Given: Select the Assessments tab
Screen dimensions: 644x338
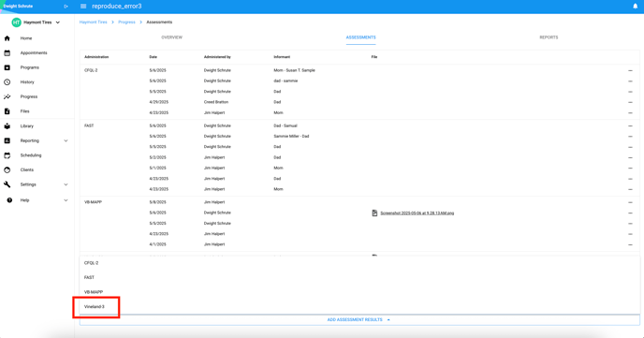Looking at the screenshot, I should pos(360,37).
